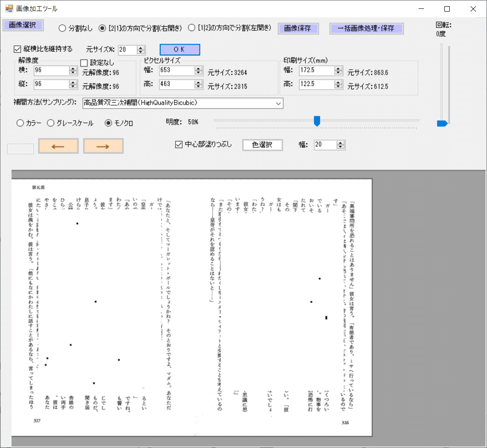Click print size 幅 input field

click(317, 71)
